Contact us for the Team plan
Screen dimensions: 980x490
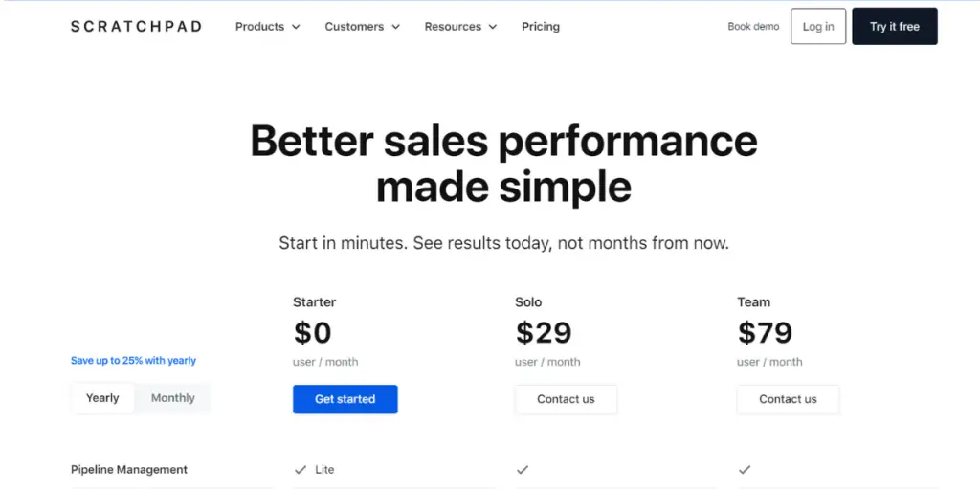click(788, 399)
